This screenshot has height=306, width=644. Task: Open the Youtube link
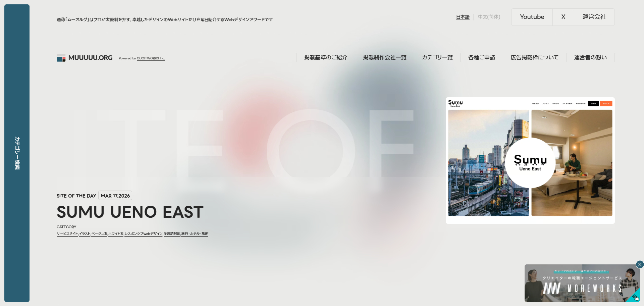coord(532,17)
